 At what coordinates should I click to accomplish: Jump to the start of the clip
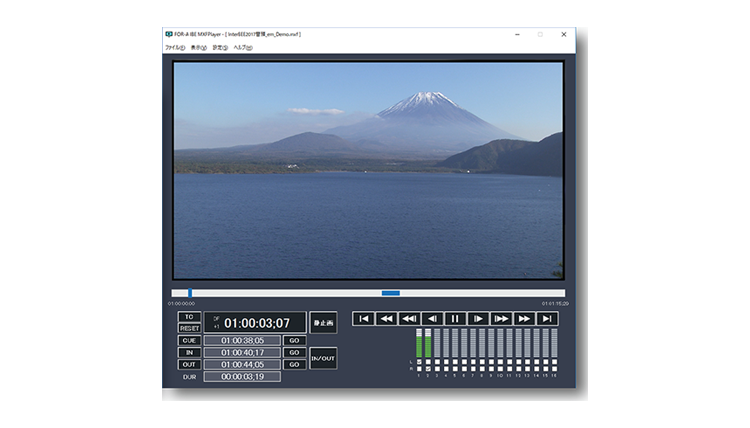(x=364, y=319)
